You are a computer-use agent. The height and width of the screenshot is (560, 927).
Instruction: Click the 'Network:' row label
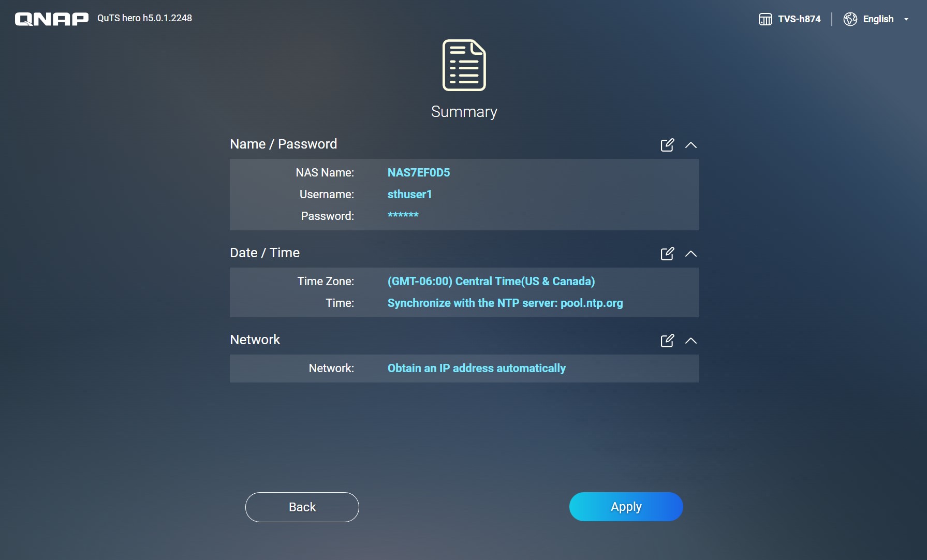(331, 369)
